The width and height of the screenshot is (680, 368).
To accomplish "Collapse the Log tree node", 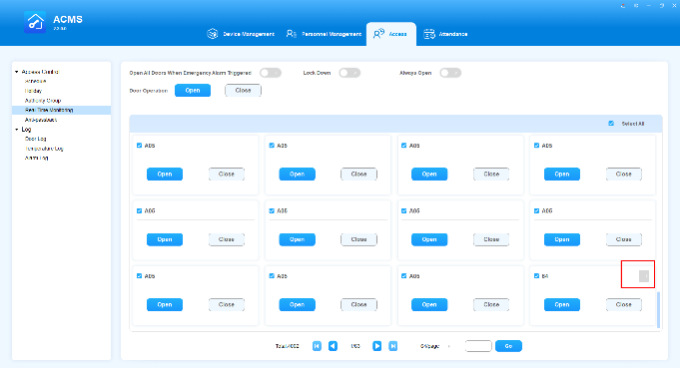I will point(17,130).
